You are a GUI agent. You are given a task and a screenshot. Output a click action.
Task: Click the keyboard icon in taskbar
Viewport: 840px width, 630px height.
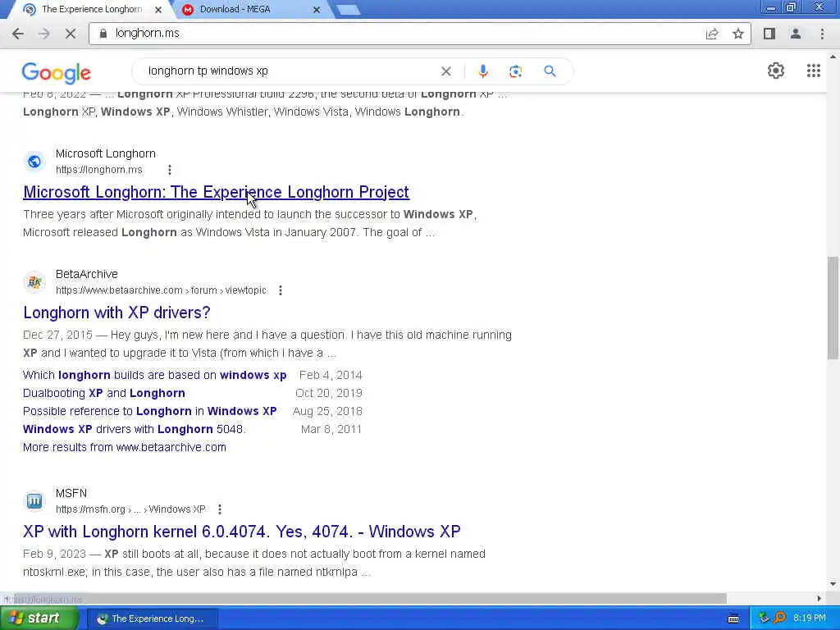pyautogui.click(x=733, y=619)
